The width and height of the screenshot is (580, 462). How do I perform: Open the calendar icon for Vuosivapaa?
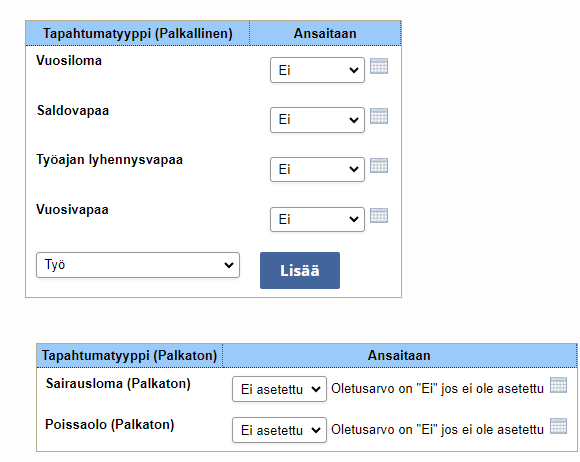pyautogui.click(x=379, y=216)
